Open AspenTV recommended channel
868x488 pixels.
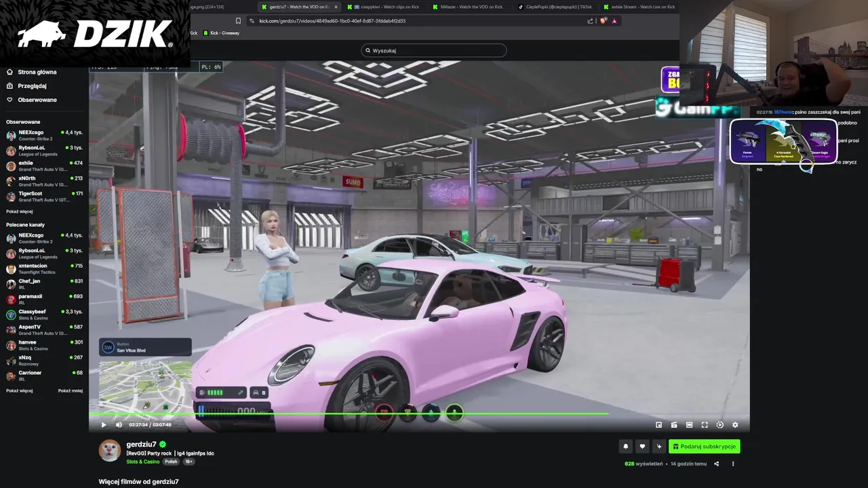coord(44,330)
